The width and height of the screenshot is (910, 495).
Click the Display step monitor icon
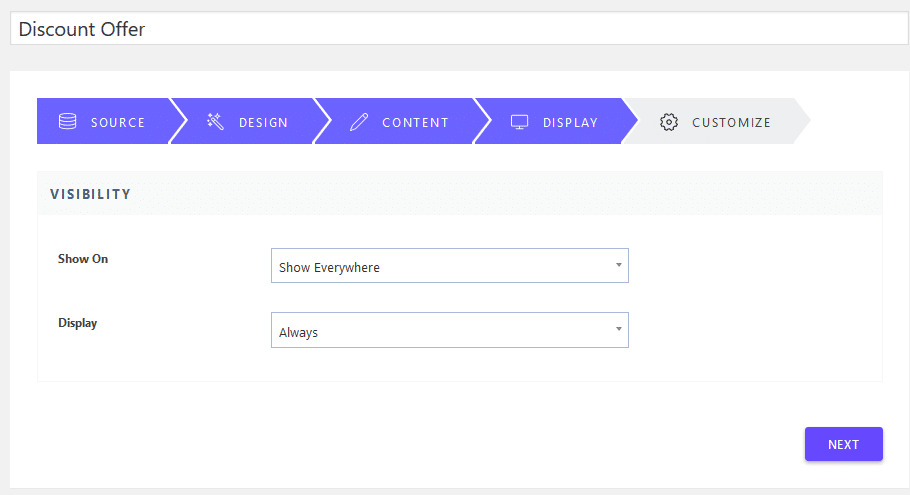519,122
